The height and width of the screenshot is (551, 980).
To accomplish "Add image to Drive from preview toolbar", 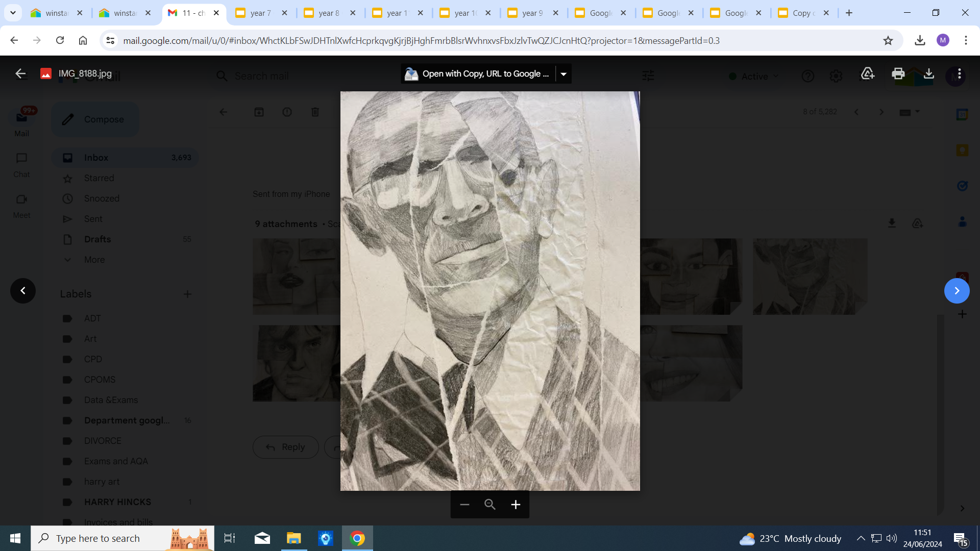I will point(868,73).
